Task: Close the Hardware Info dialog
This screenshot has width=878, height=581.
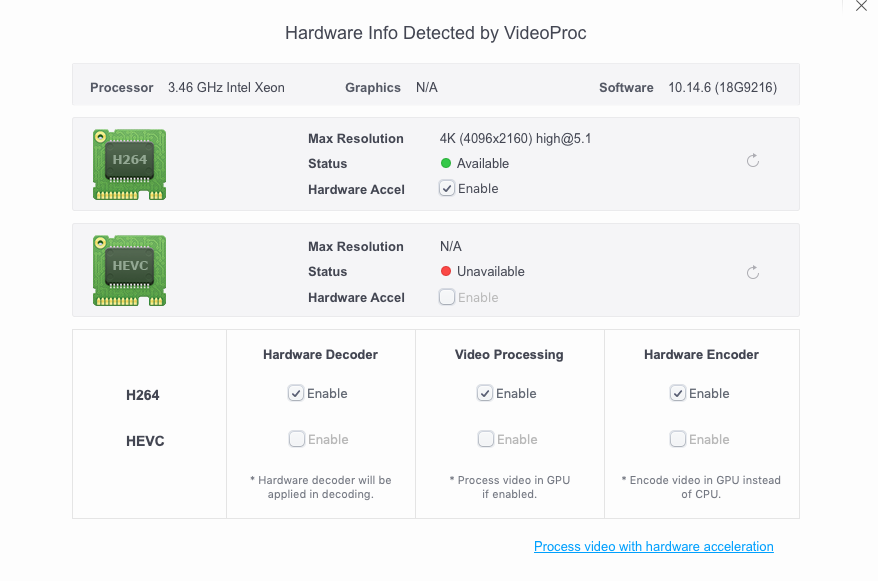Action: pos(861,7)
